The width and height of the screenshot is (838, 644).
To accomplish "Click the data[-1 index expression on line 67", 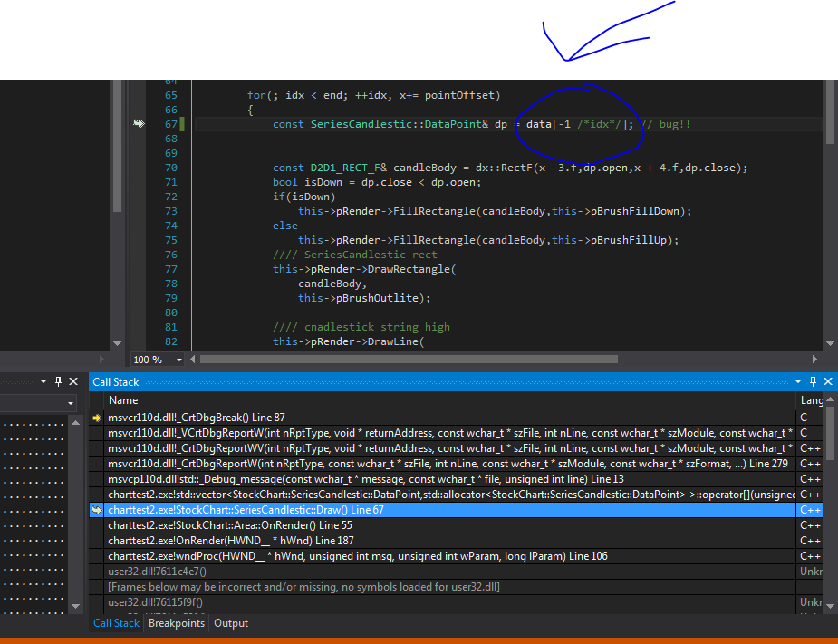I will pos(580,124).
